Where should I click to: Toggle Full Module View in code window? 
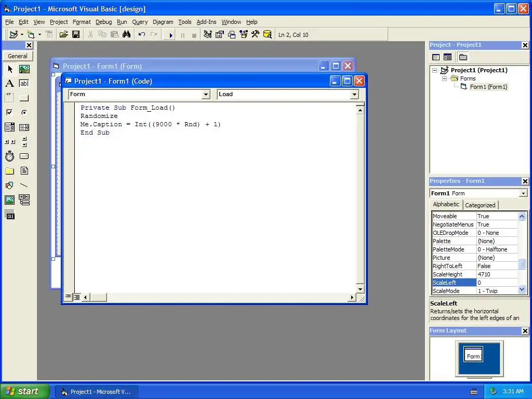[77, 297]
